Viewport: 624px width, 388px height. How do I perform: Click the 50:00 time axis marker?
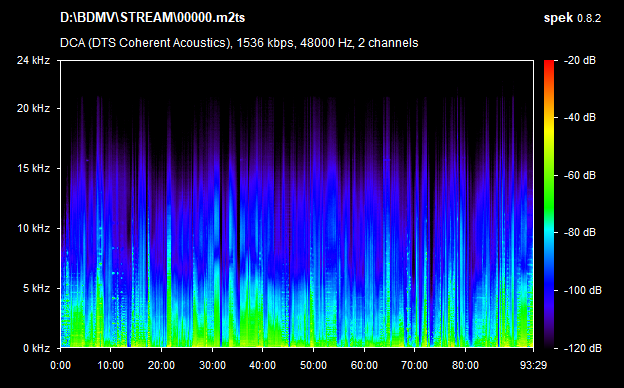pos(313,365)
